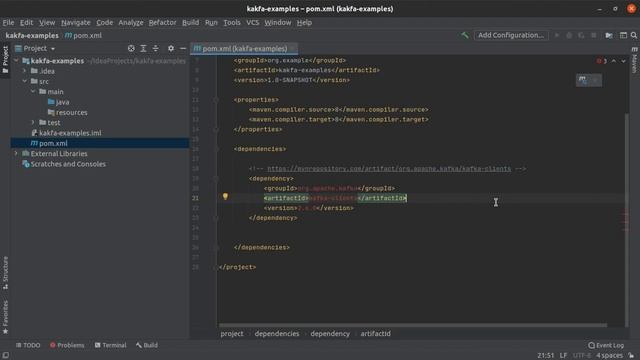640x360 pixels.
Task: Click Collapse All icon in Project panel
Action: [x=156, y=49]
